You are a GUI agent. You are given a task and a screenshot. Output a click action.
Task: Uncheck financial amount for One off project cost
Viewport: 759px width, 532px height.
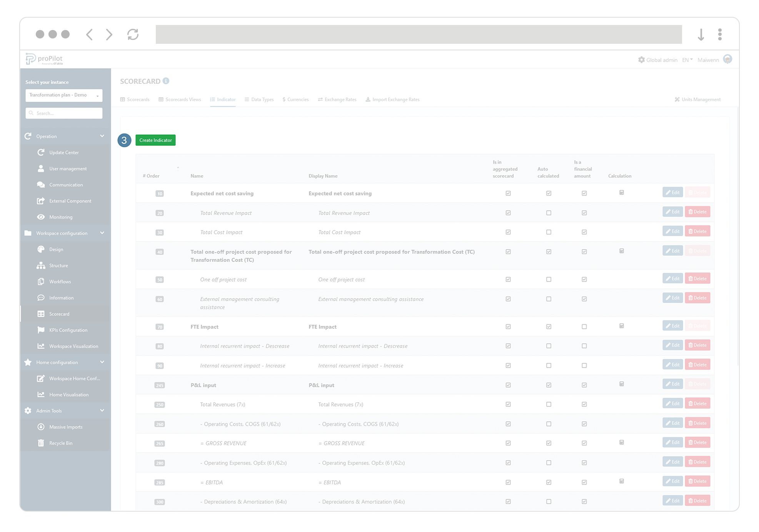click(584, 279)
